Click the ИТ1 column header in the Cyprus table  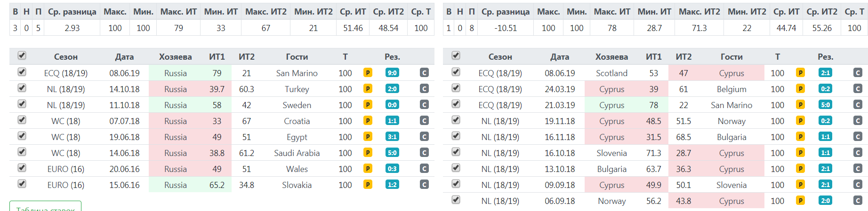point(654,57)
